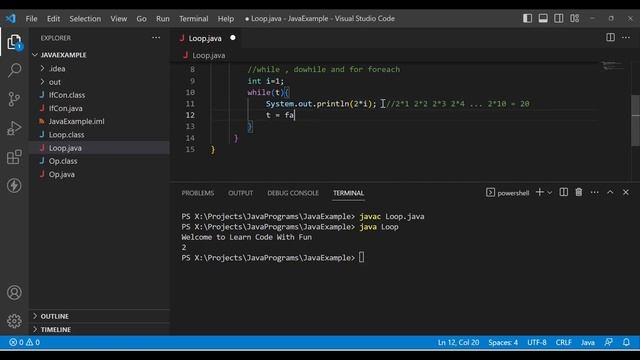The width and height of the screenshot is (640, 360).
Task: Open the Extensions view
Action: pyautogui.click(x=14, y=157)
